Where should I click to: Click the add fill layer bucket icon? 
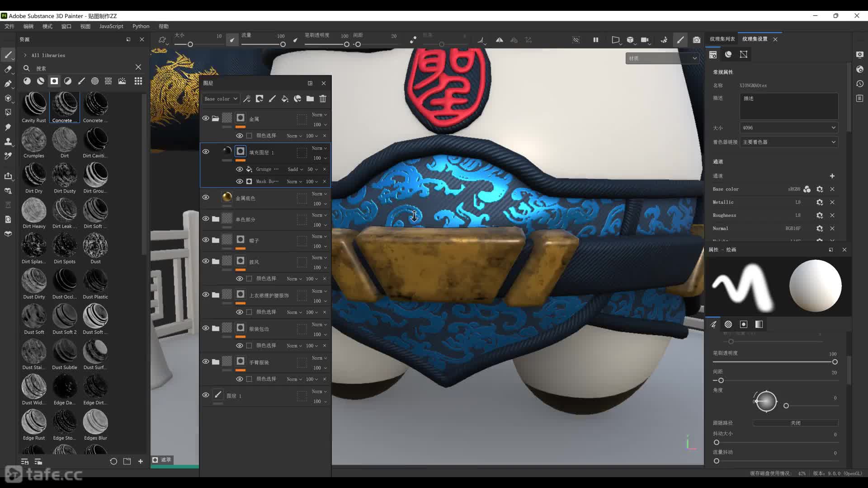tap(285, 99)
